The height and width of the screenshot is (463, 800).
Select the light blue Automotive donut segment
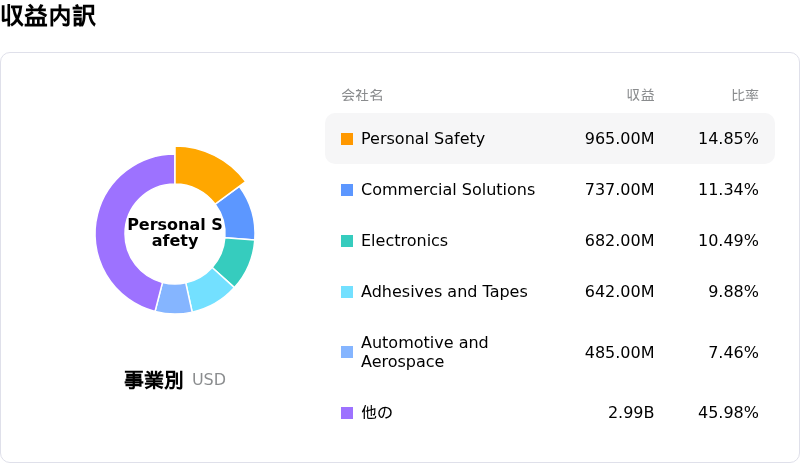point(174,299)
